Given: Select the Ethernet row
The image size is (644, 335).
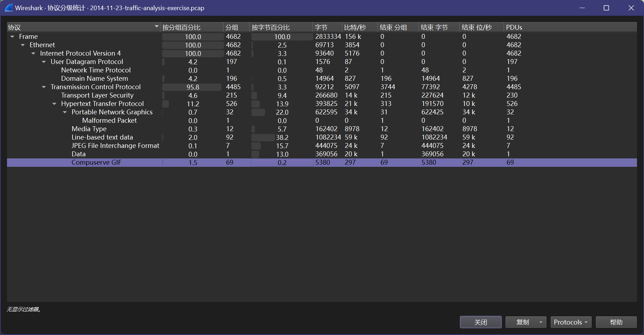Looking at the screenshot, I should (322, 45).
